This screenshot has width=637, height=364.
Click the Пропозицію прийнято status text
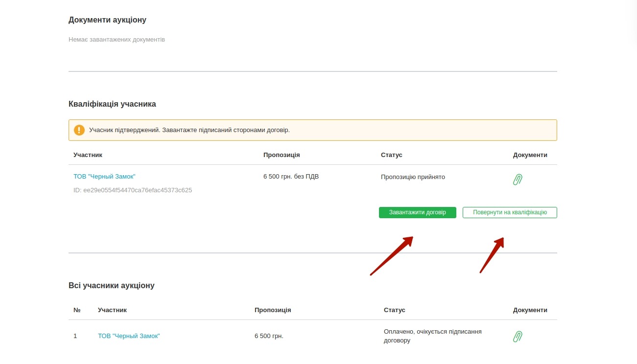click(x=413, y=177)
